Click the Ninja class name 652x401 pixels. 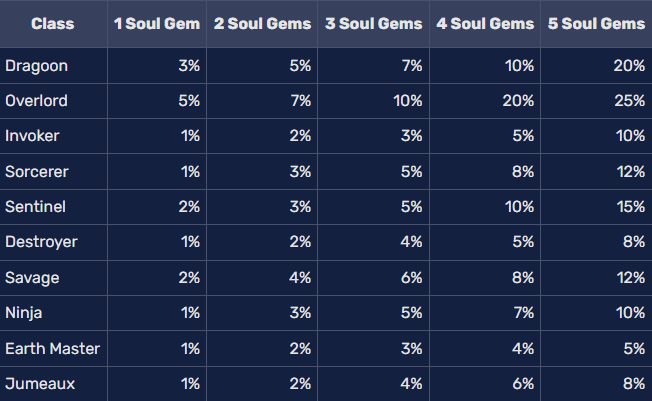[x=24, y=312]
